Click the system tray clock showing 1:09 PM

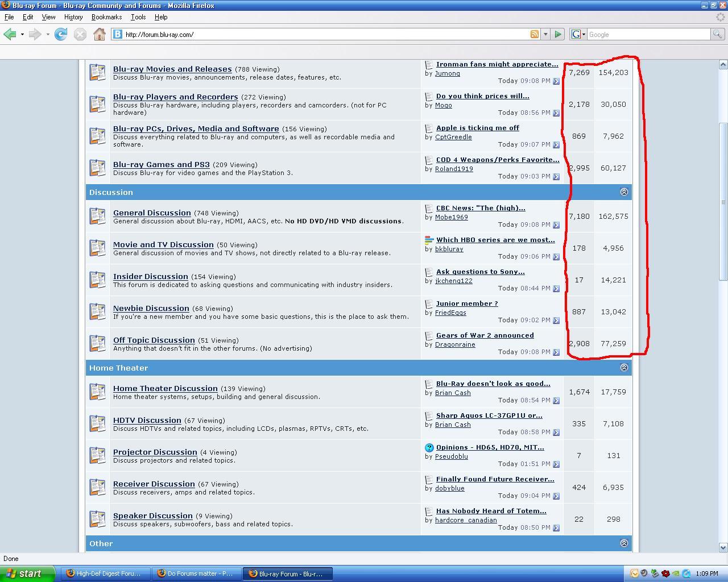pyautogui.click(x=707, y=573)
